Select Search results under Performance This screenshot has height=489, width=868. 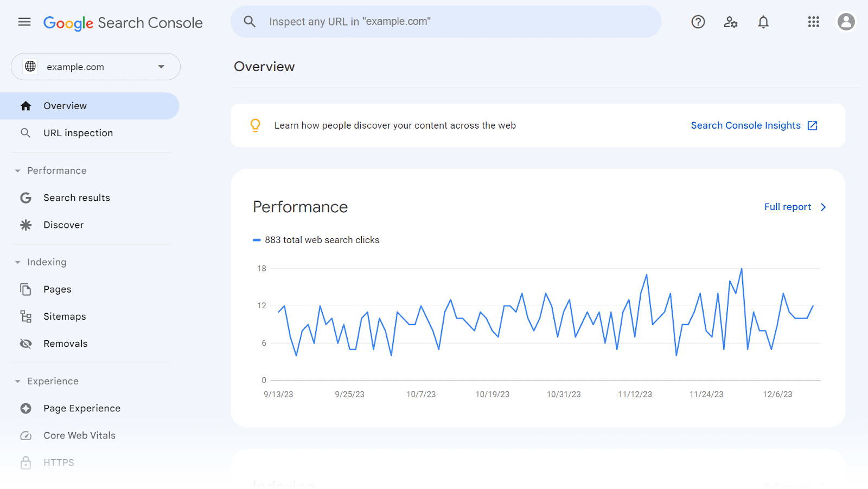pos(77,198)
